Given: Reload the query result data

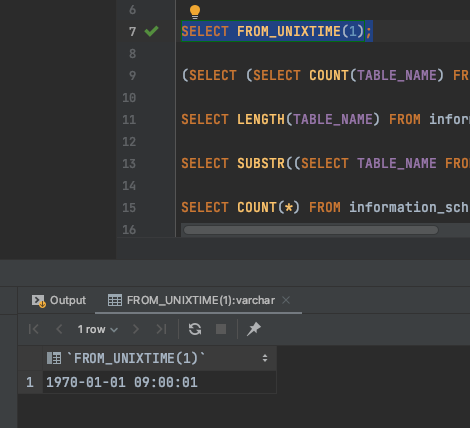Looking at the screenshot, I should [195, 329].
